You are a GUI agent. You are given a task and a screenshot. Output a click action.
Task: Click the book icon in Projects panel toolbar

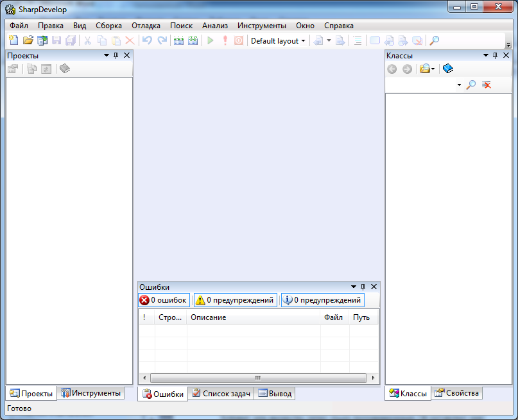(65, 69)
